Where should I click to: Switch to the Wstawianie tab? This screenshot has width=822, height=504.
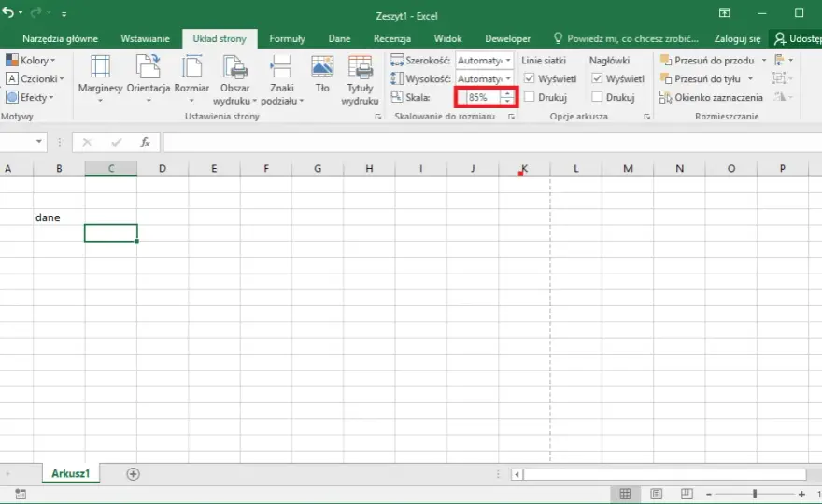pos(145,39)
